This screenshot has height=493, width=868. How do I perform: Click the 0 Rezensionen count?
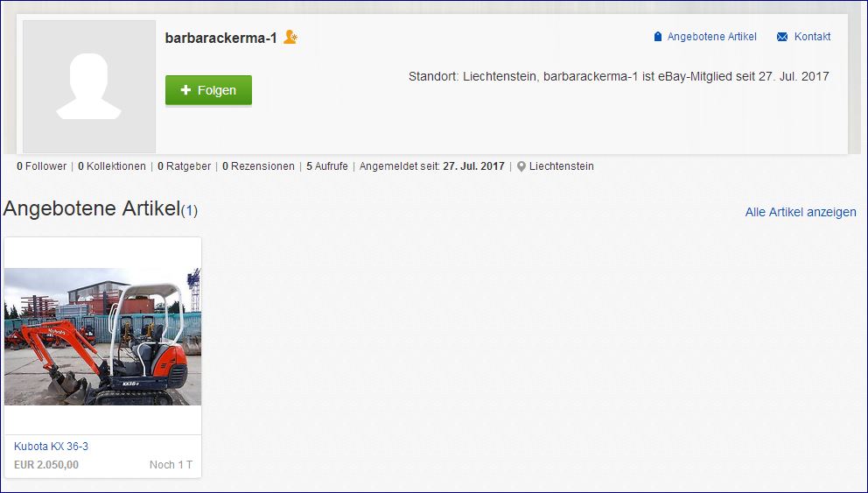pos(258,166)
